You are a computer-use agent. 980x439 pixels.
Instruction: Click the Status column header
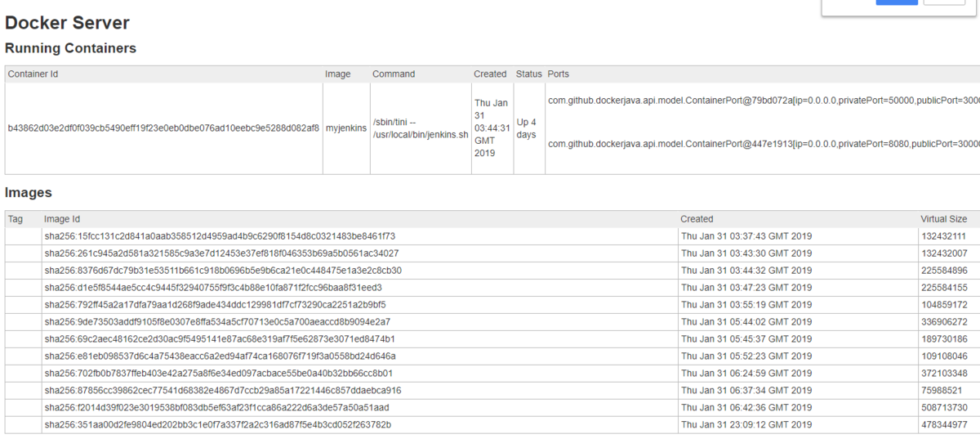528,74
